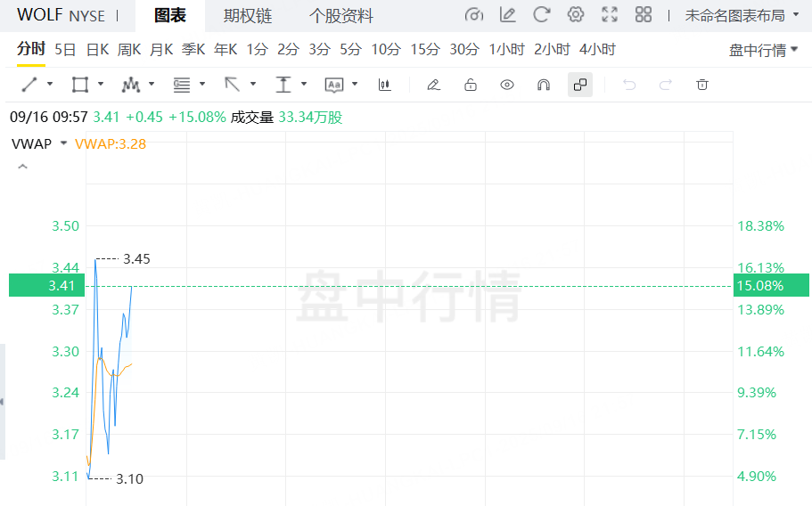Select the rectangle shape tool

(80, 85)
